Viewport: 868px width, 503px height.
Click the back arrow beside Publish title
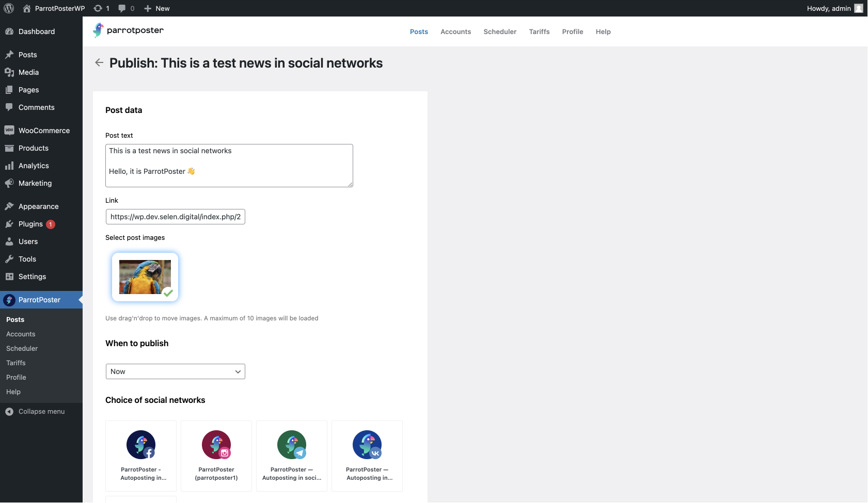[99, 62]
